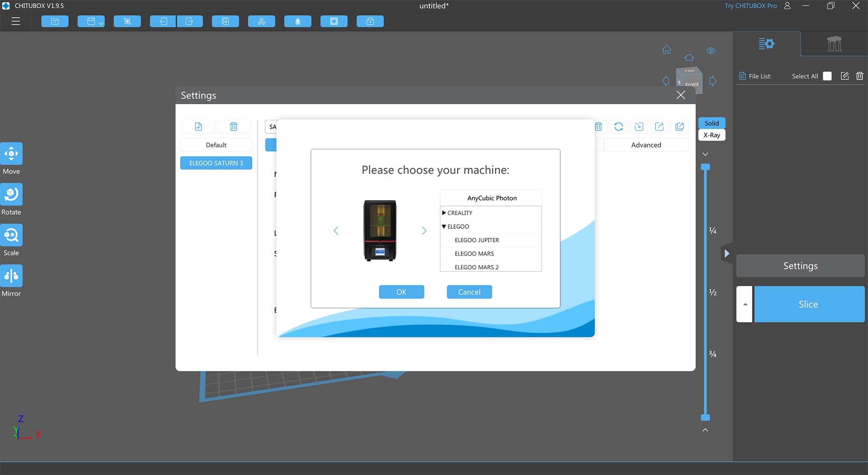Click the export all profiles icon

pyautogui.click(x=680, y=126)
